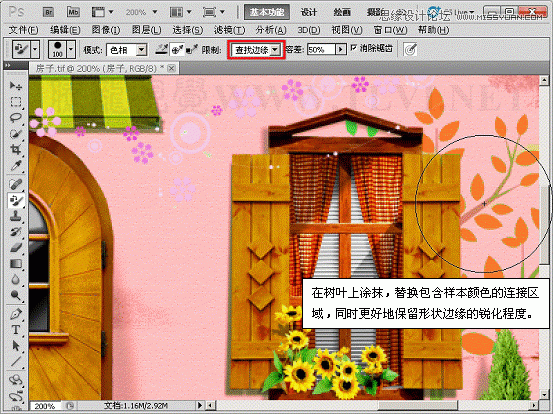The height and width of the screenshot is (414, 553).
Task: Click the status bar zoom 200% field
Action: (45, 406)
